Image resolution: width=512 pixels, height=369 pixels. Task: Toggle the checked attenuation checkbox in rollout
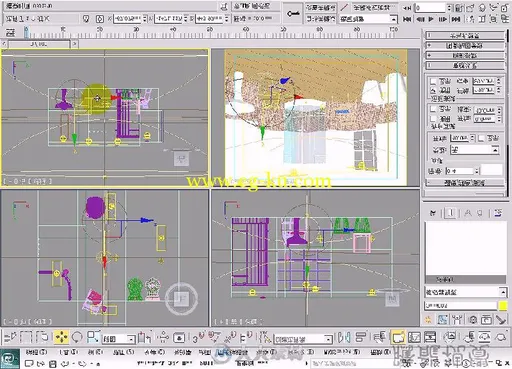point(433,90)
